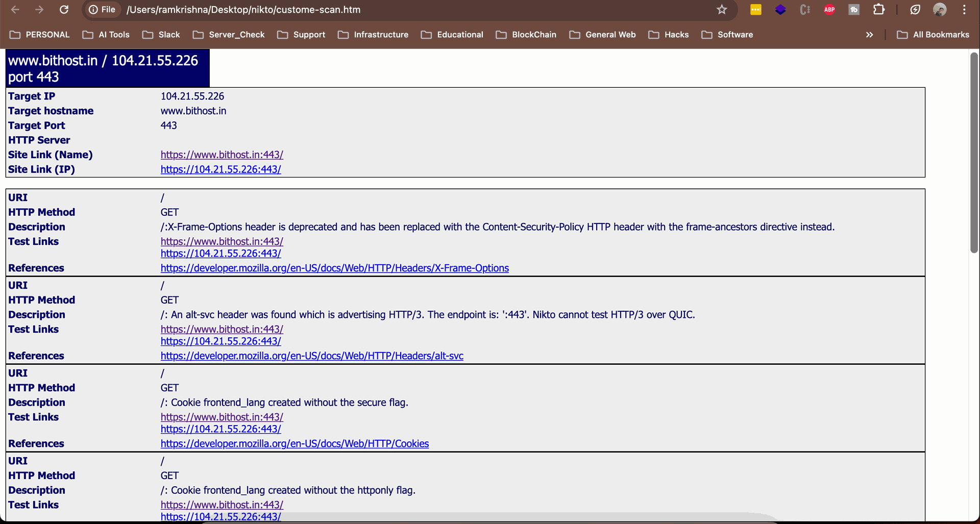This screenshot has height=524, width=980.
Task: Open Site Link (Name) bithost.in URL
Action: point(222,155)
